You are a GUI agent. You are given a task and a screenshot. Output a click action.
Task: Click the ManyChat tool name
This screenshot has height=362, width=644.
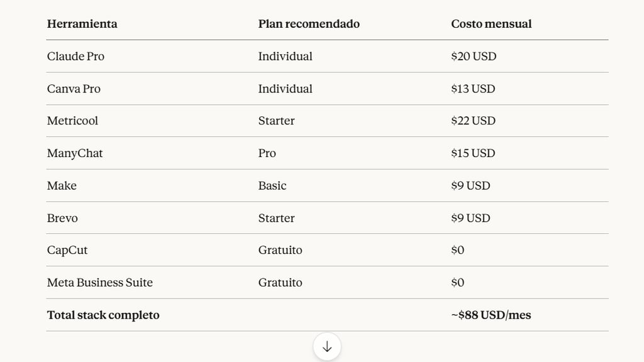click(x=75, y=153)
